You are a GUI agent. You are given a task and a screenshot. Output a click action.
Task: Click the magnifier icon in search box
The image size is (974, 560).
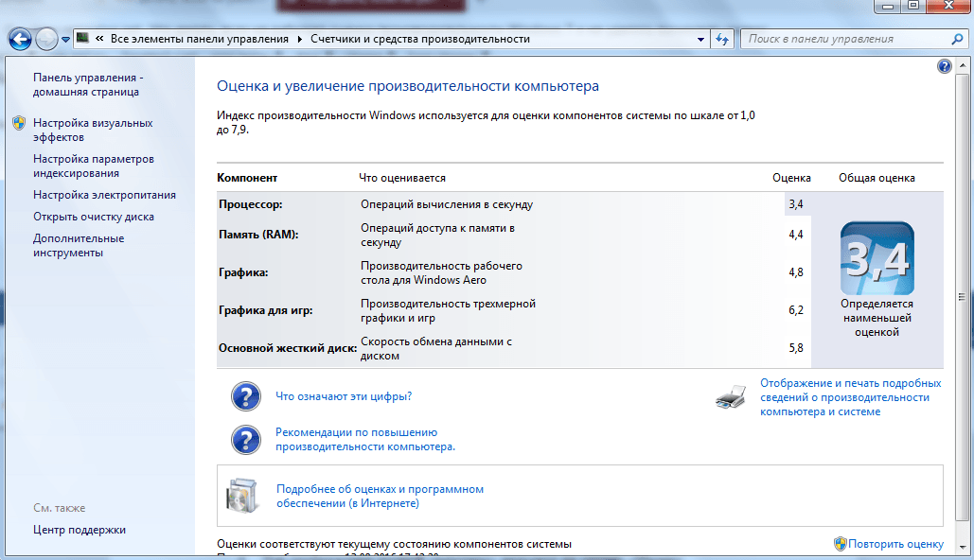point(957,40)
